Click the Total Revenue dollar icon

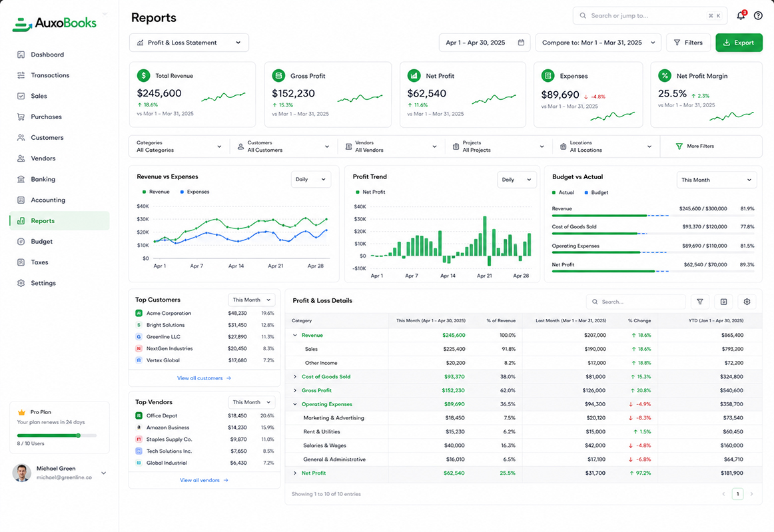pos(144,75)
